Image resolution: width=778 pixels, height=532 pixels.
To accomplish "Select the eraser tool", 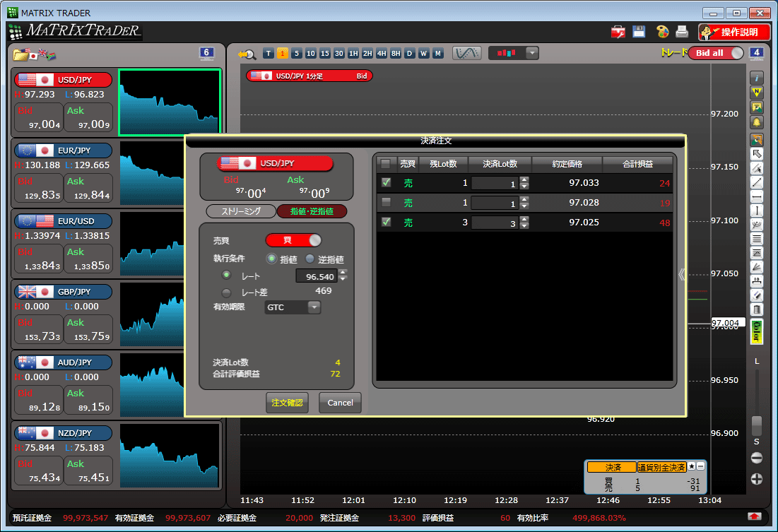I will [756, 295].
